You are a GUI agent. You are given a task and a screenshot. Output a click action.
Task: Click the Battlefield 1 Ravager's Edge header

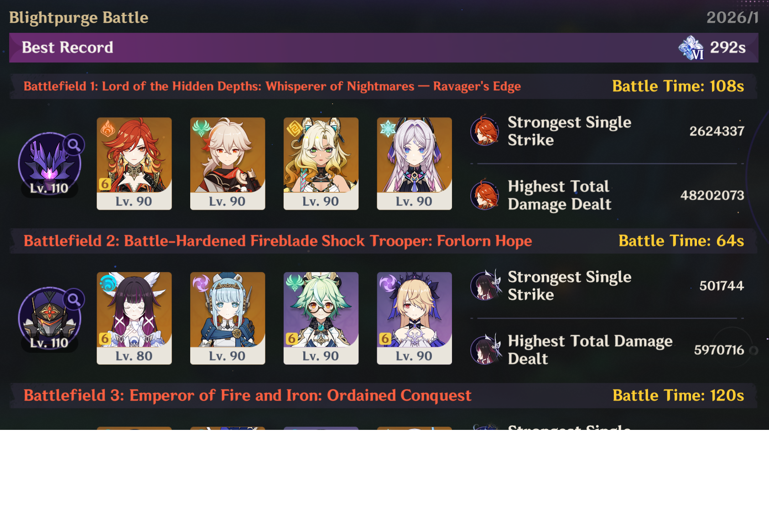(x=384, y=86)
